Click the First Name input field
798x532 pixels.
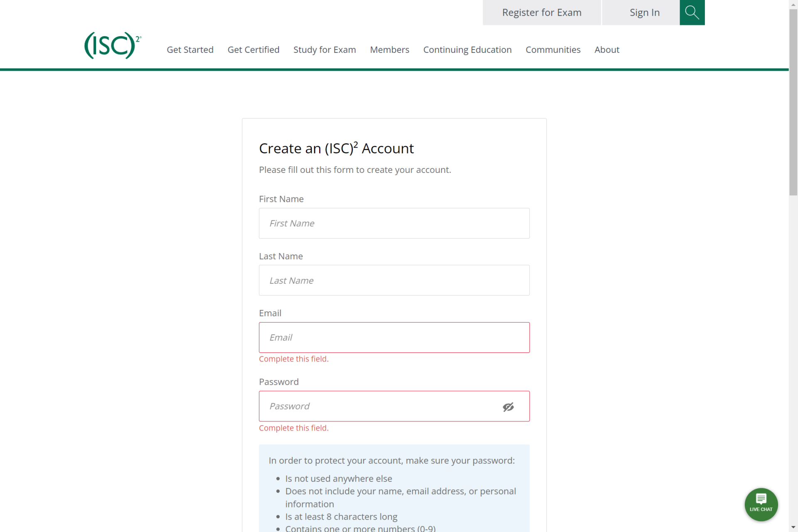(394, 223)
